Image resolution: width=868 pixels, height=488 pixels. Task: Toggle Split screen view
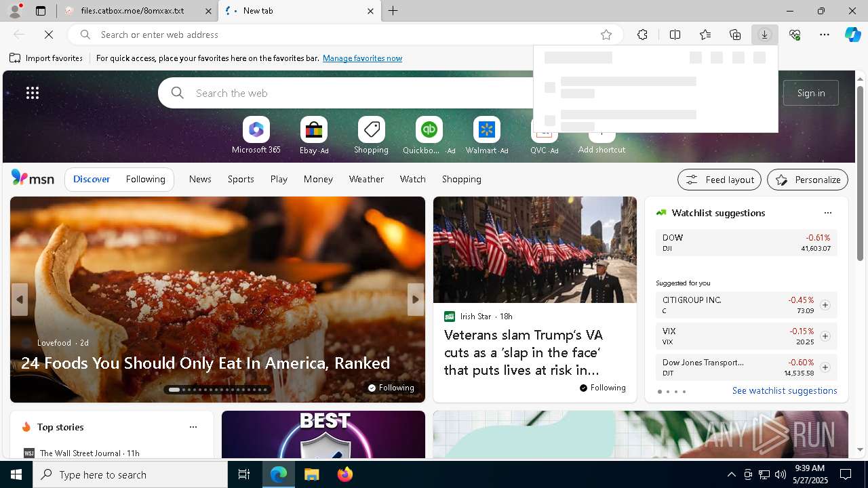(675, 35)
